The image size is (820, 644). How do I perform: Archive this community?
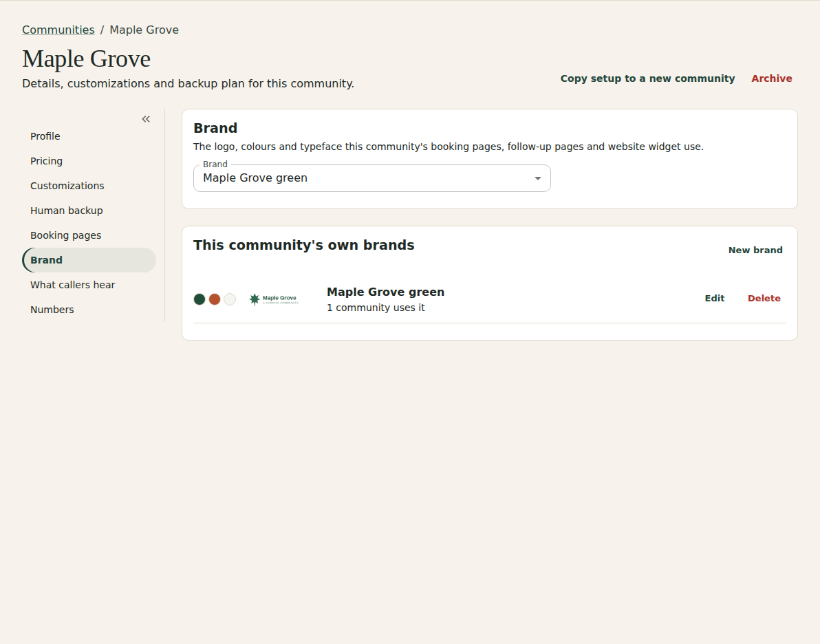pyautogui.click(x=771, y=78)
